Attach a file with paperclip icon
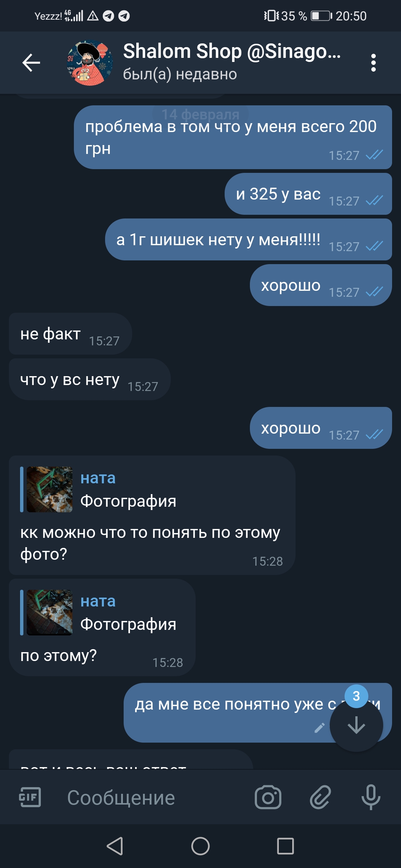The image size is (401, 868). coord(320,797)
